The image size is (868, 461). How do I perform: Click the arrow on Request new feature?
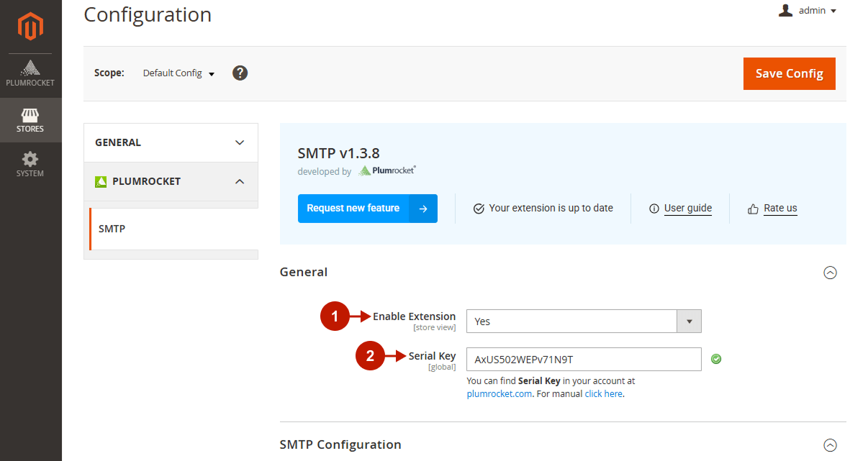[423, 209]
